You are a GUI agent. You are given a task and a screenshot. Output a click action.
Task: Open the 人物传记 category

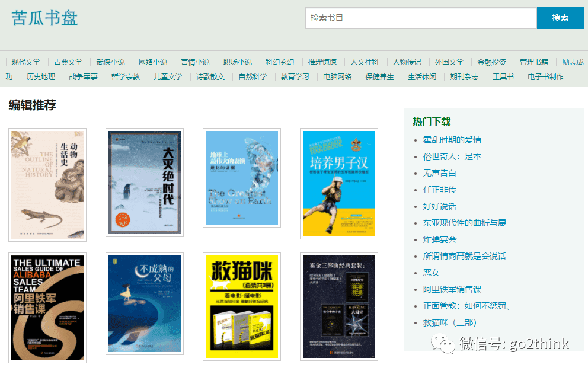click(x=407, y=62)
